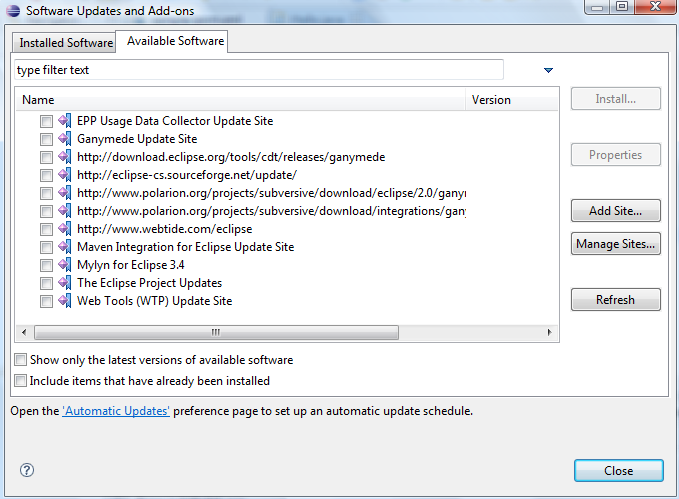Check the box for subversive/download/eclipse/2.0 site
This screenshot has width=679, height=499.
46,193
